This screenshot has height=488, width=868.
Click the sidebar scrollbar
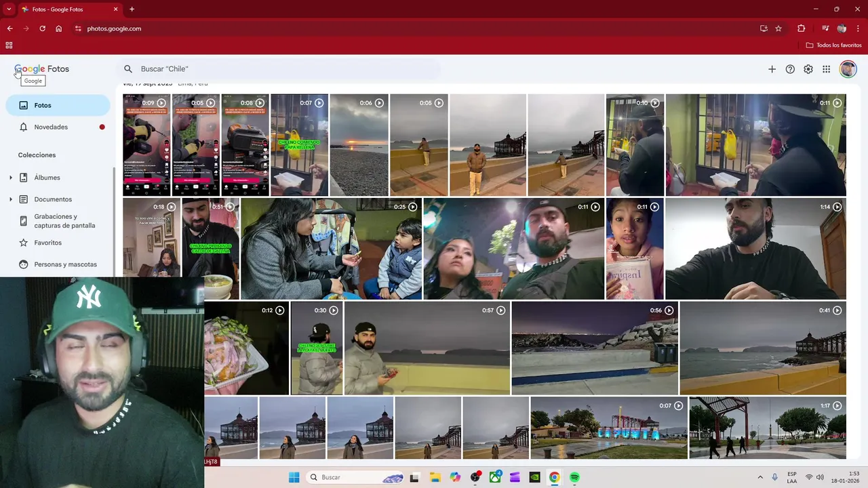113,222
